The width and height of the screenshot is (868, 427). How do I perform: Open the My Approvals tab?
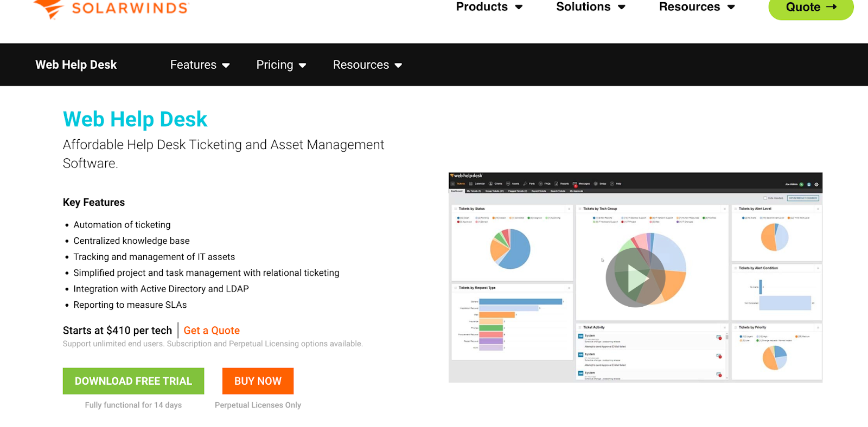[577, 191]
